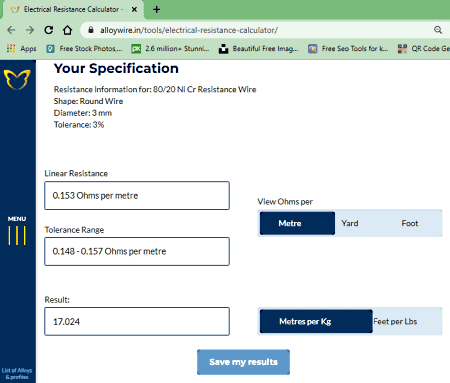Click the padlock site security icon

coord(91,30)
